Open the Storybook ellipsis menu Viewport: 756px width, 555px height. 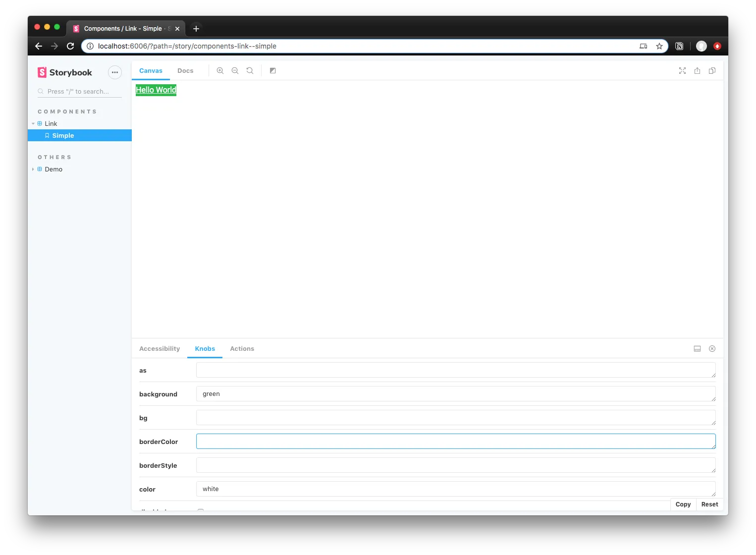pos(115,72)
